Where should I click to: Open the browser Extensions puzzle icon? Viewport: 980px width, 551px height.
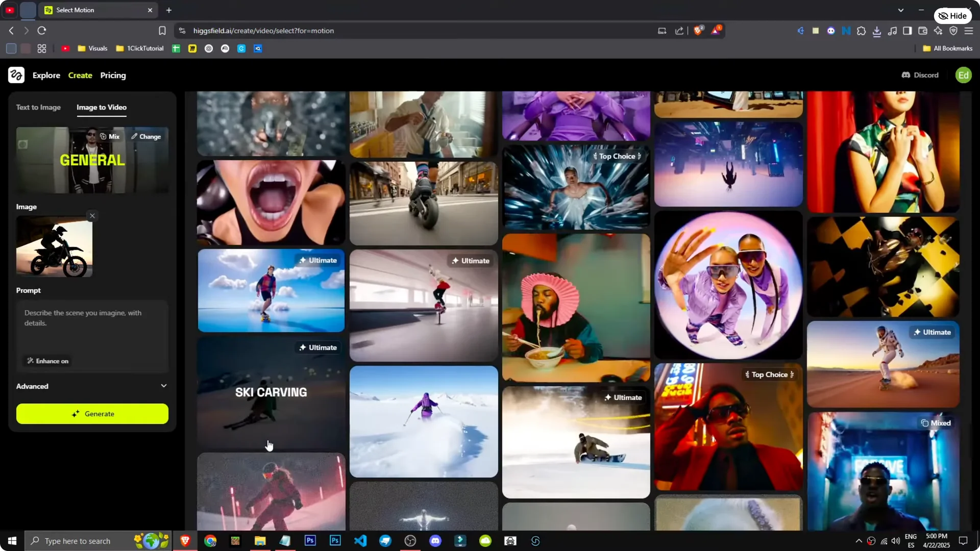pos(862,31)
